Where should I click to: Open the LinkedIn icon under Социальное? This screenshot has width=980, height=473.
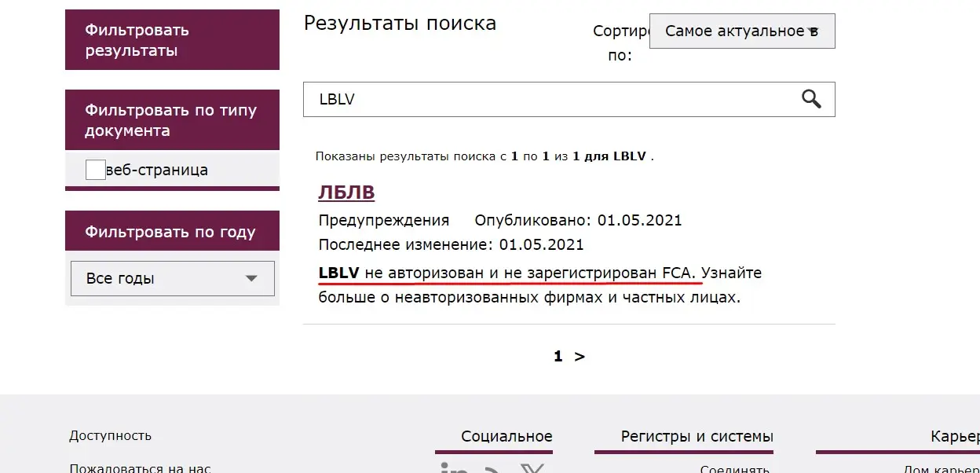coord(454,468)
